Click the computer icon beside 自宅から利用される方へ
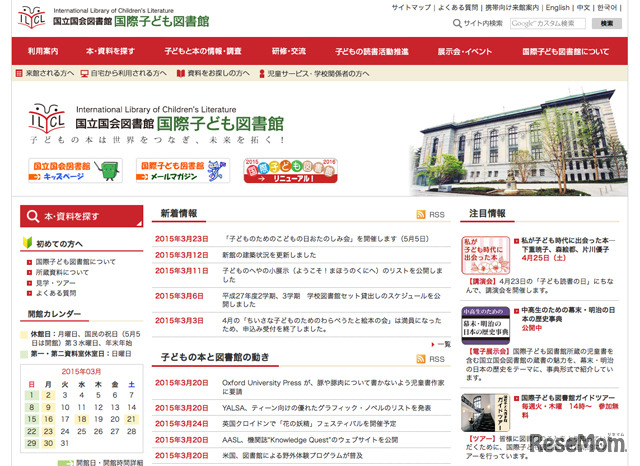 (x=84, y=73)
